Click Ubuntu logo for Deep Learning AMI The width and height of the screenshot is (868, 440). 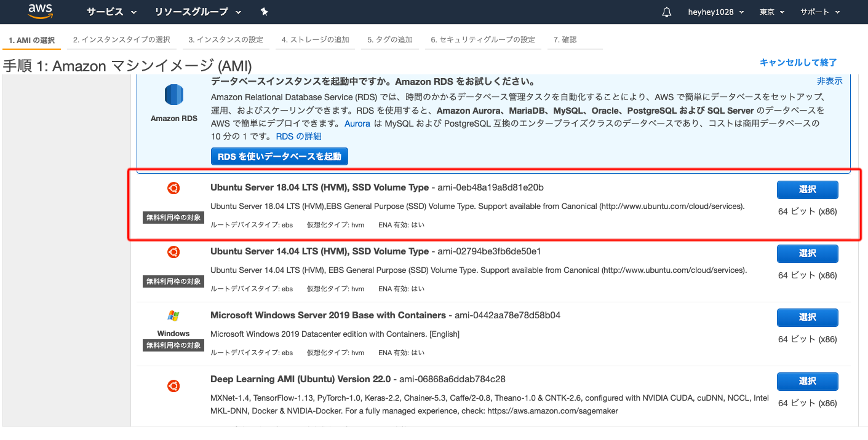coord(173,386)
